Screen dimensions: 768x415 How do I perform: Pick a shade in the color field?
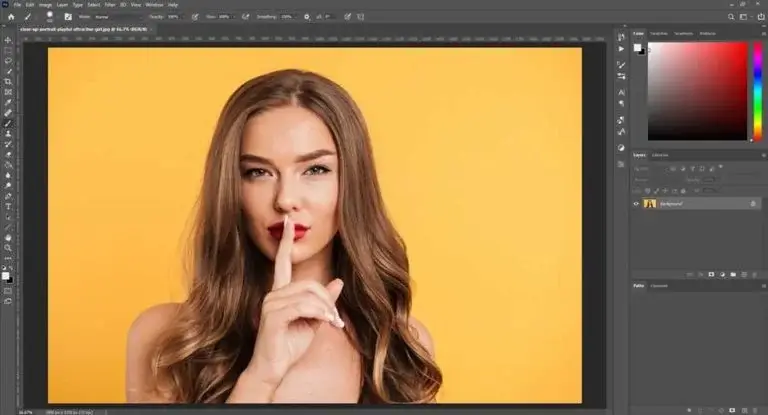[697, 91]
